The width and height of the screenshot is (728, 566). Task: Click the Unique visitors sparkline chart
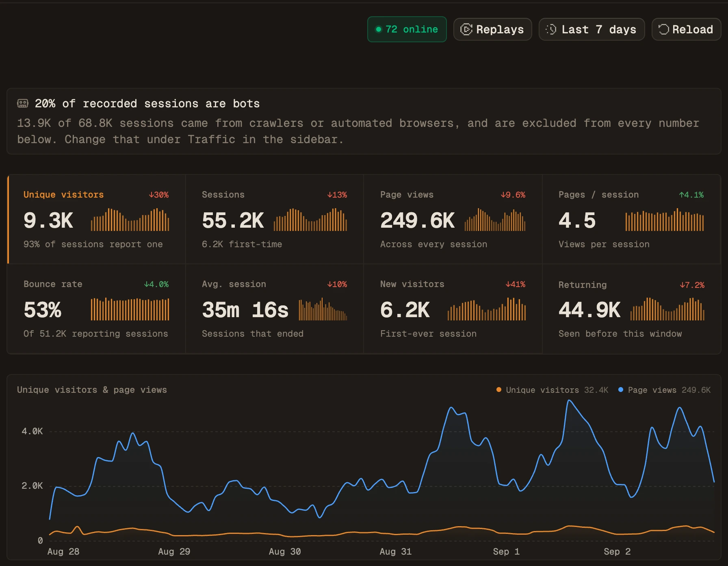[130, 220]
